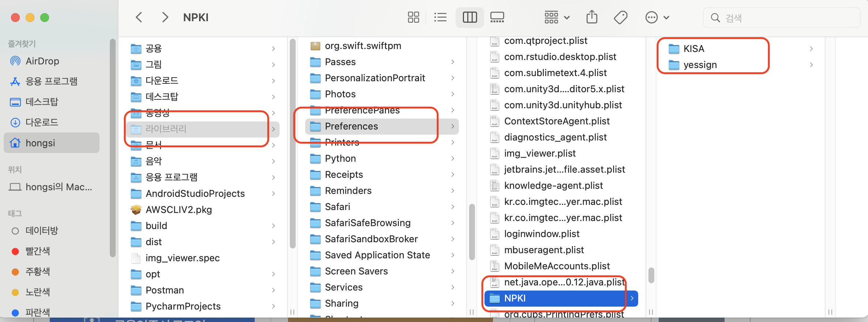Select the 노란색 yellow tag

[31, 292]
